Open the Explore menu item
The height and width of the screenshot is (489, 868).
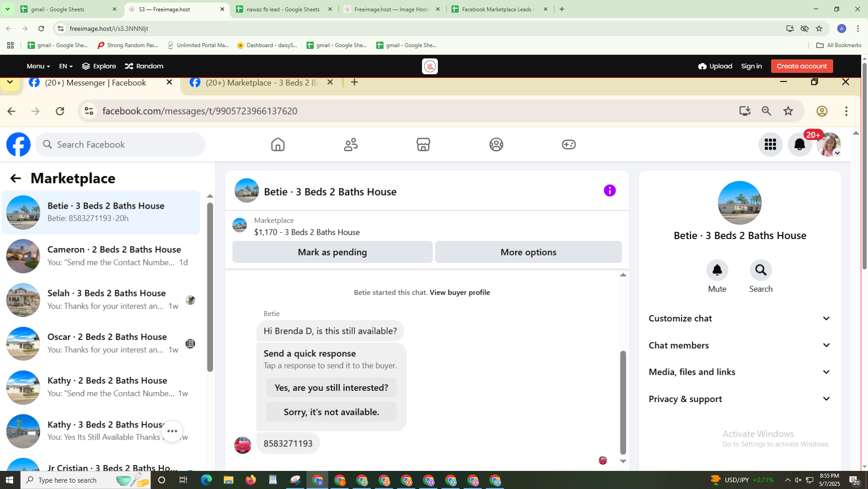99,66
